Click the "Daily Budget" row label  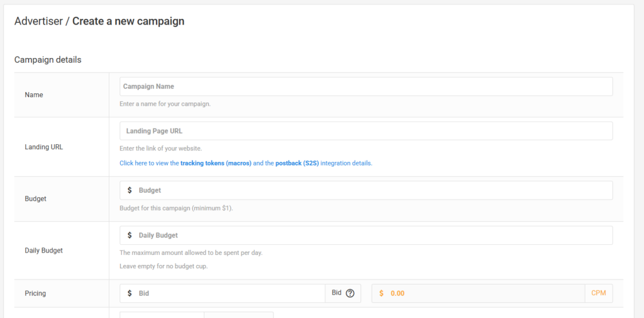[x=43, y=250]
